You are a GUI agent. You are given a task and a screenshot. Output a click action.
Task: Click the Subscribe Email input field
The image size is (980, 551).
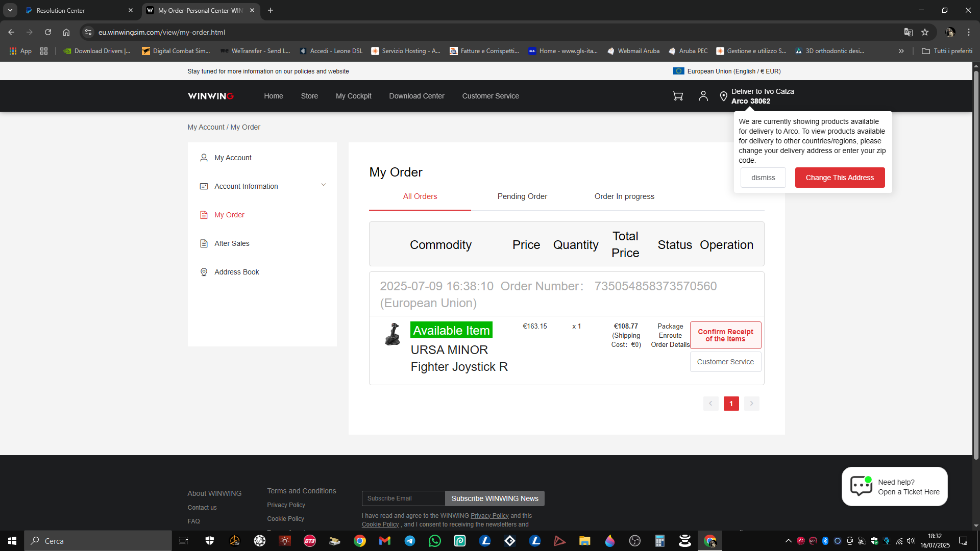pyautogui.click(x=404, y=498)
